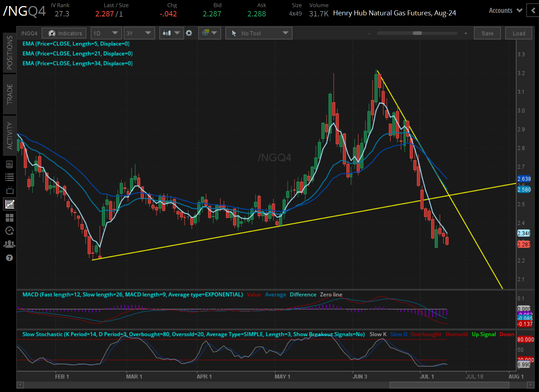
Task: Click the Ask price 2.288 value
Action: click(257, 14)
